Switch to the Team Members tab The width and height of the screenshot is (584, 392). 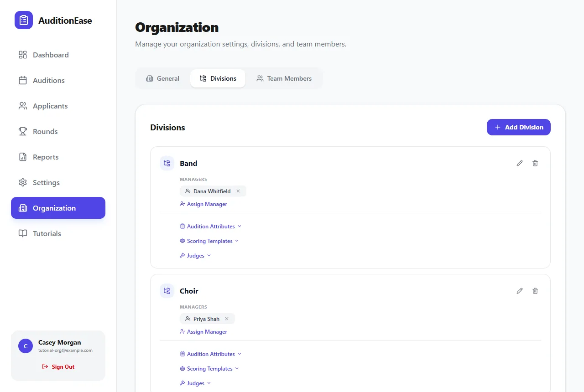tap(284, 78)
